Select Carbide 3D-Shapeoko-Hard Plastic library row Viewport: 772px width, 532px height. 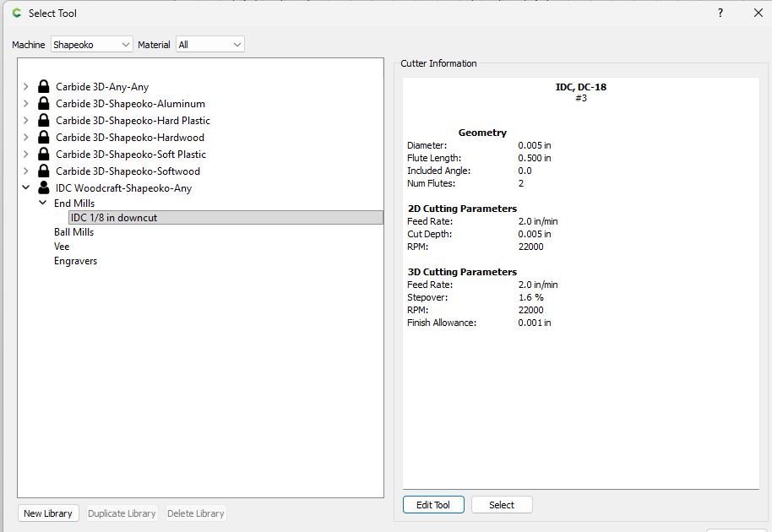pos(133,121)
